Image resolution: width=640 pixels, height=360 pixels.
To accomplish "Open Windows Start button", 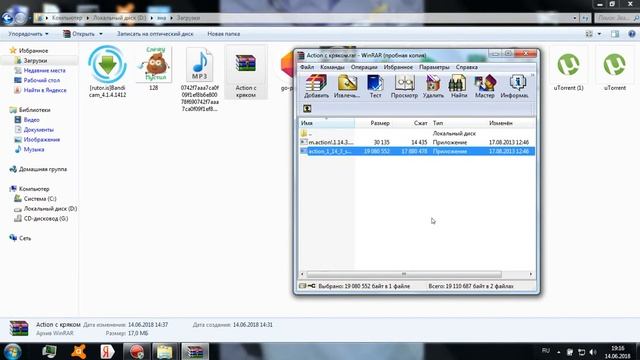I will tap(13, 351).
